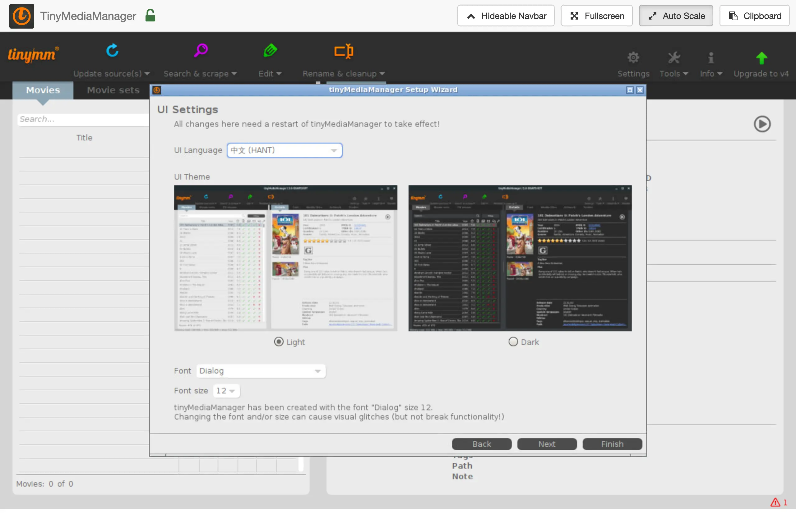Open Settings via the gear icon

[633, 57]
